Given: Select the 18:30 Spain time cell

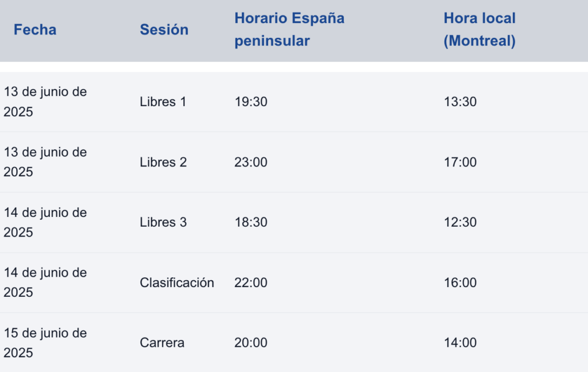Looking at the screenshot, I should (x=251, y=222).
